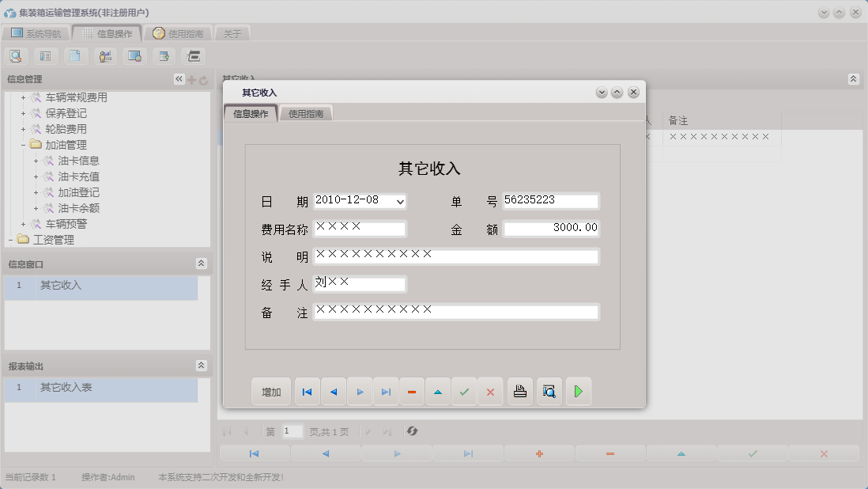The height and width of the screenshot is (489, 868).
Task: Select the person icon in the top toolbar
Action: click(x=104, y=55)
